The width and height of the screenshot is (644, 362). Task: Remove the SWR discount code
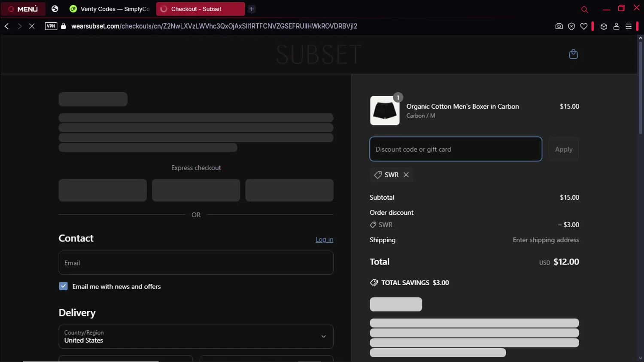point(406,175)
